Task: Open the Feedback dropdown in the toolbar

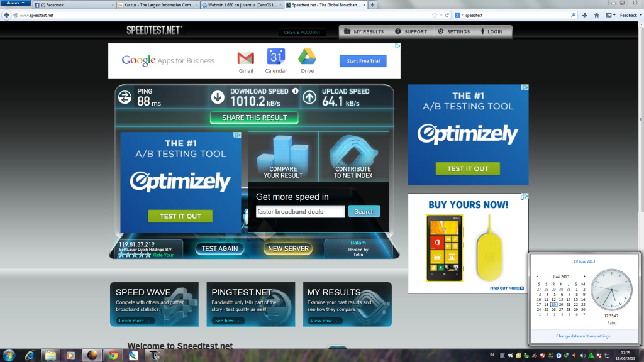Action: (630, 15)
